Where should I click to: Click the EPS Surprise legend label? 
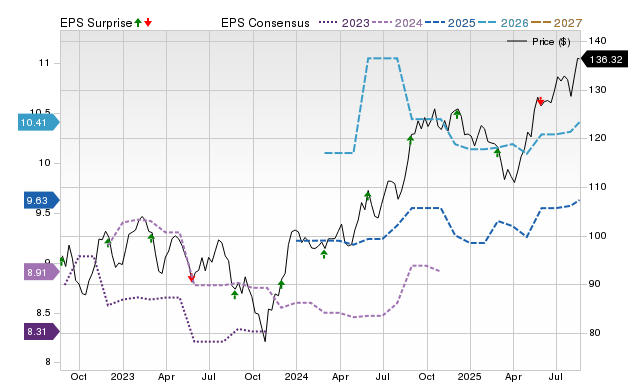pyautogui.click(x=96, y=23)
